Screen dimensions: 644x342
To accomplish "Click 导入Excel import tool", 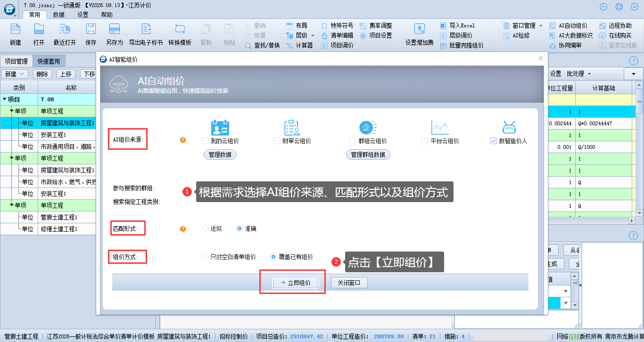I will [x=457, y=25].
